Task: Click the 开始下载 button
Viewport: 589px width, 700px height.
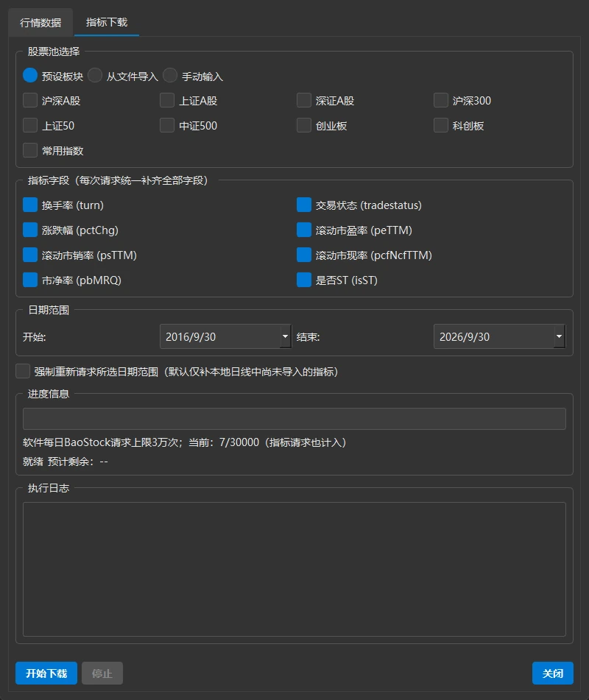Action: pos(46,674)
